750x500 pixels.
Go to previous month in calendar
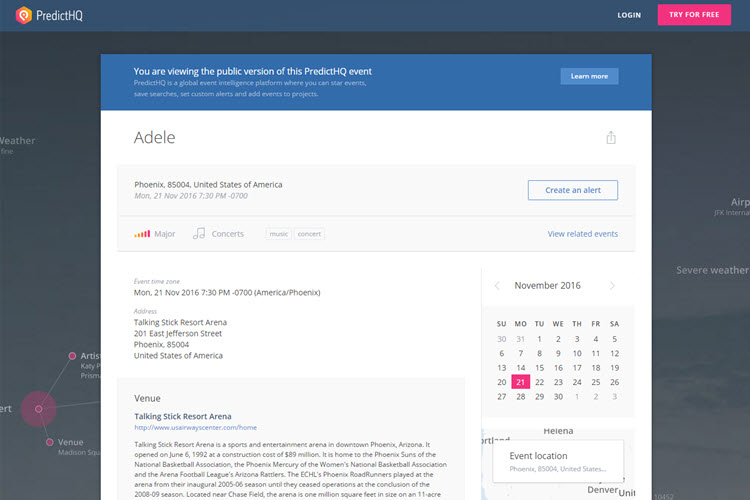click(497, 286)
